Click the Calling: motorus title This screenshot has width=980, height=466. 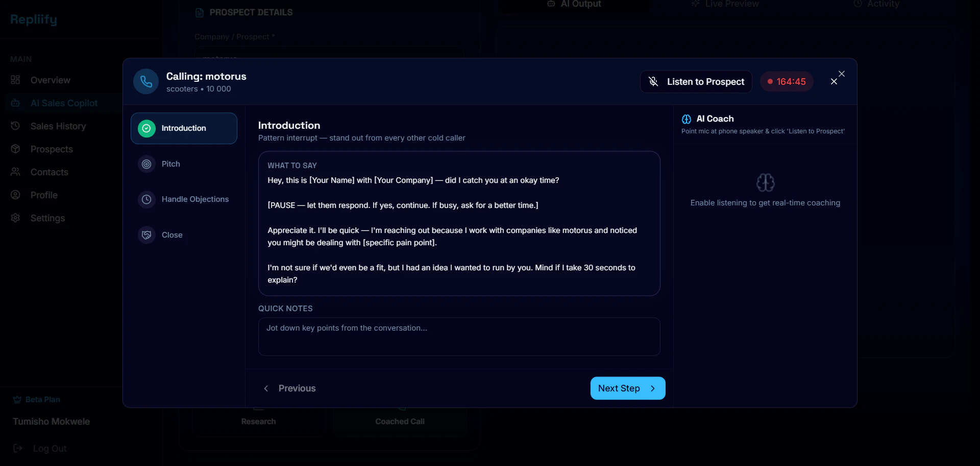(x=206, y=77)
